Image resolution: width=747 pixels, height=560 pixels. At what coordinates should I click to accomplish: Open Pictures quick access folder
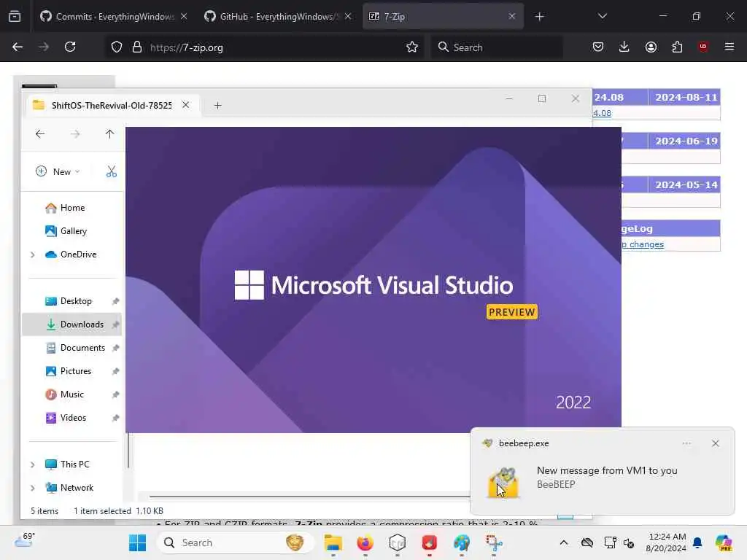click(72, 371)
